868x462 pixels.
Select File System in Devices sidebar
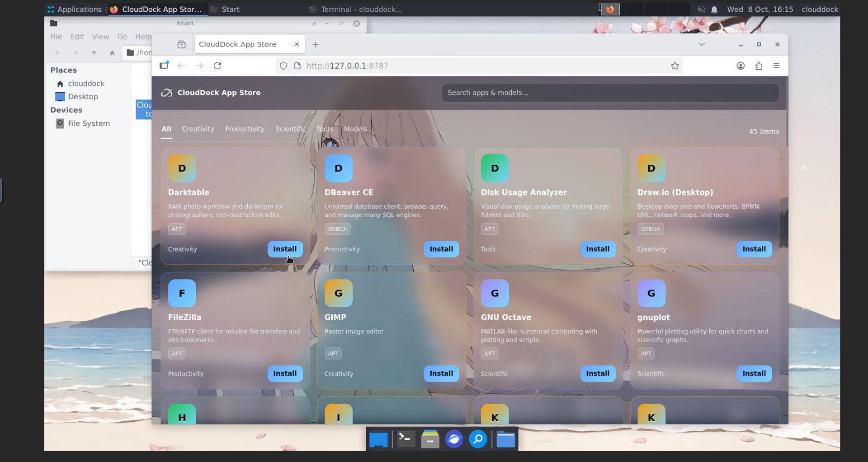coord(89,124)
